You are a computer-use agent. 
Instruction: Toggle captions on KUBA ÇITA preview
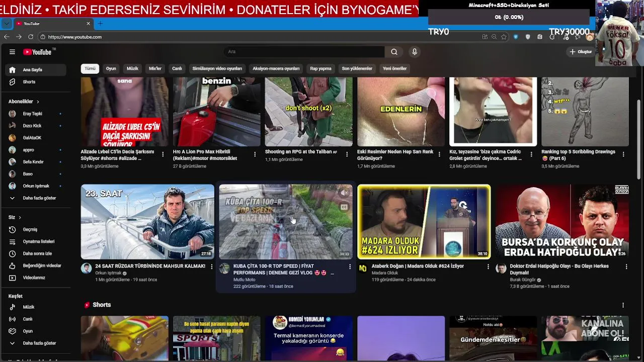(x=344, y=207)
